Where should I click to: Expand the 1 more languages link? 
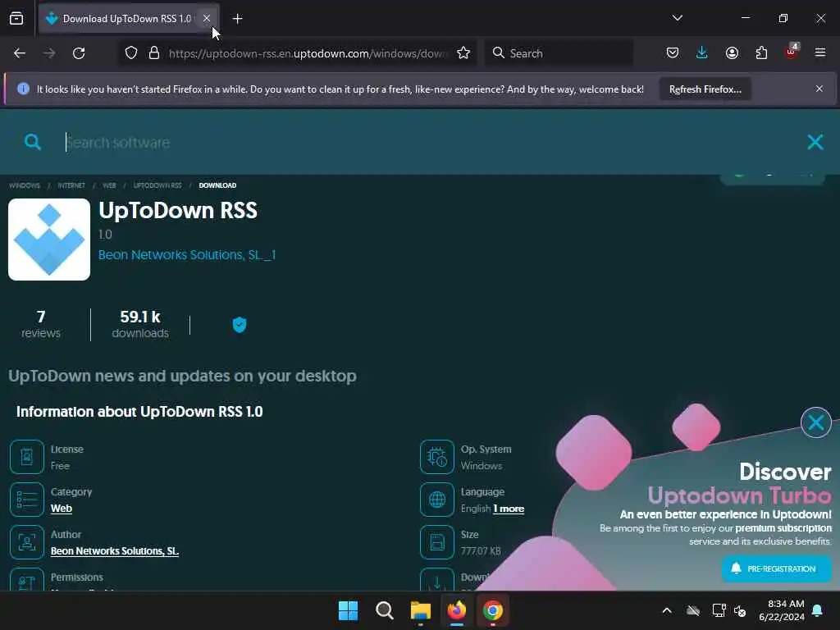[509, 509]
